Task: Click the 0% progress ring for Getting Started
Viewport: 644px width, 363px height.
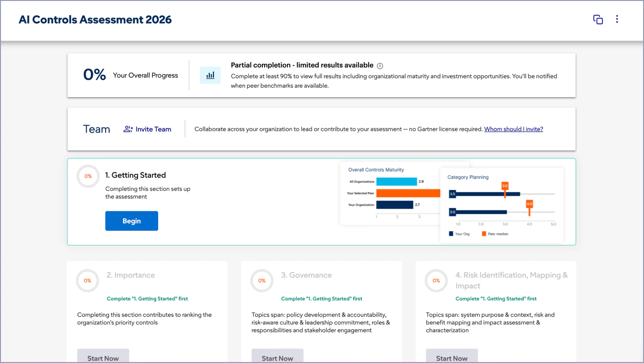Action: (x=88, y=176)
